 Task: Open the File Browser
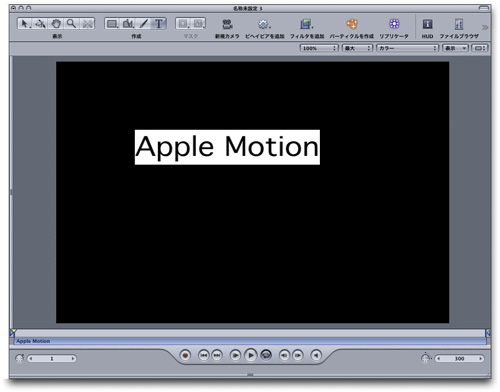459,24
